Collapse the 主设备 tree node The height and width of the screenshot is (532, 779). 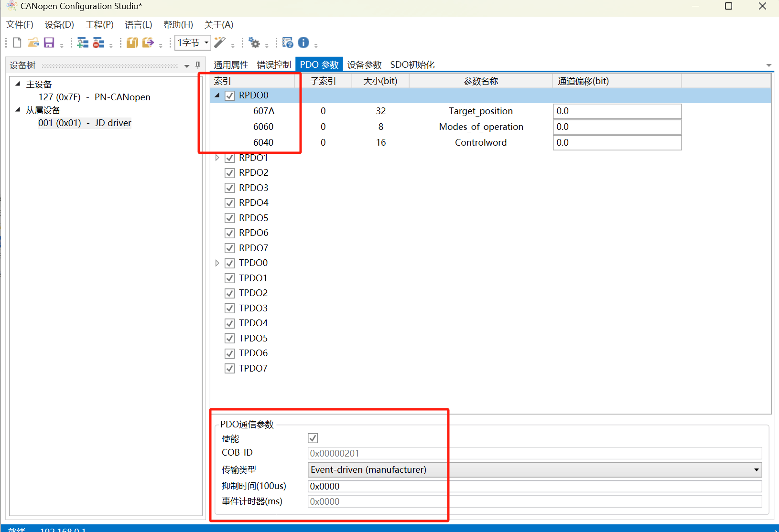[18, 84]
